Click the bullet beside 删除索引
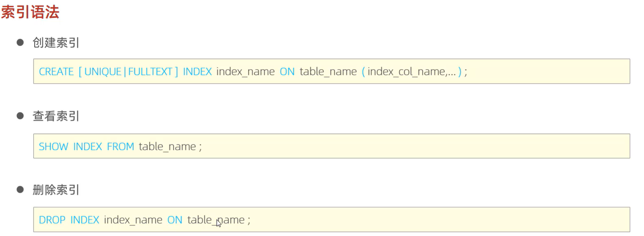This screenshot has height=236, width=644. coord(20,189)
